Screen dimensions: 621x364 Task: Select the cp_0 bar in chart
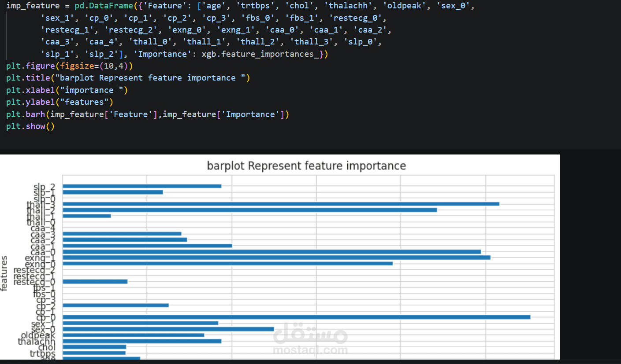(x=296, y=317)
